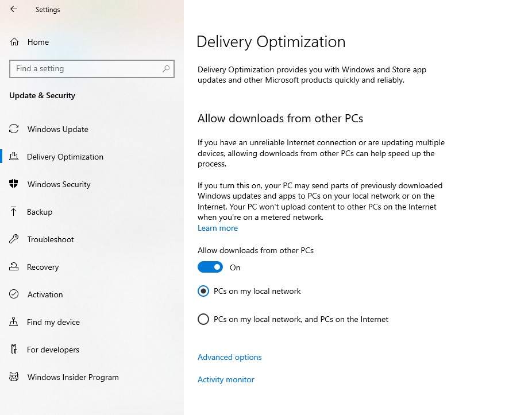Navigate to Windows Security from sidebar
This screenshot has width=532, height=415.
point(59,184)
